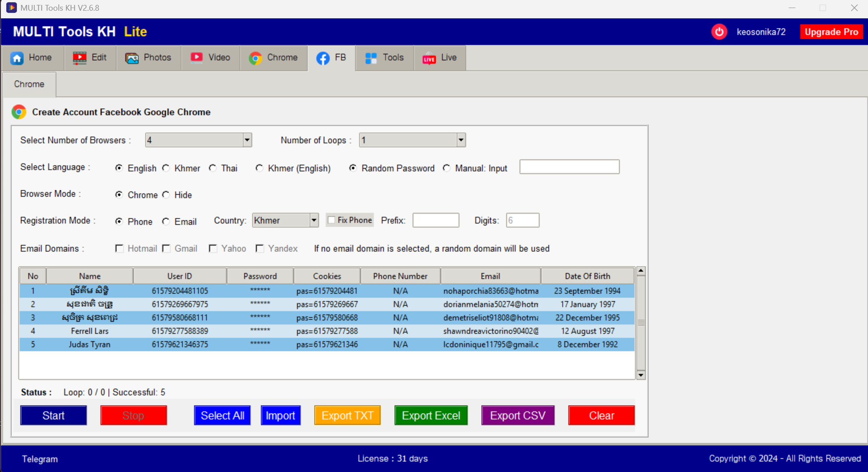Check the Gmail email domain checkbox
Image resolution: width=868 pixels, height=472 pixels.
coord(166,248)
